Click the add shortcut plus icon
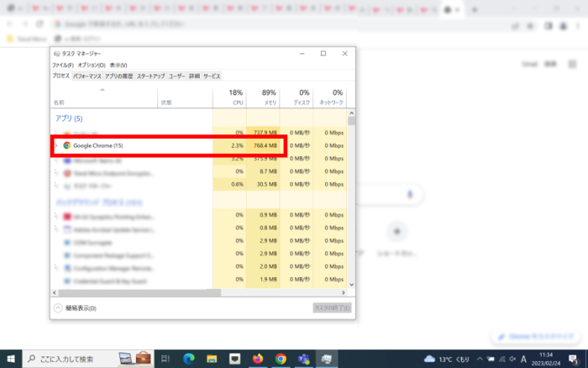This screenshot has height=368, width=588. (396, 231)
